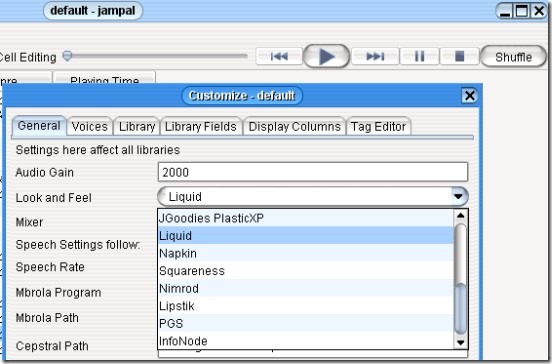The width and height of the screenshot is (552, 364).
Task: Maximize the jampal main window
Action: point(522,11)
